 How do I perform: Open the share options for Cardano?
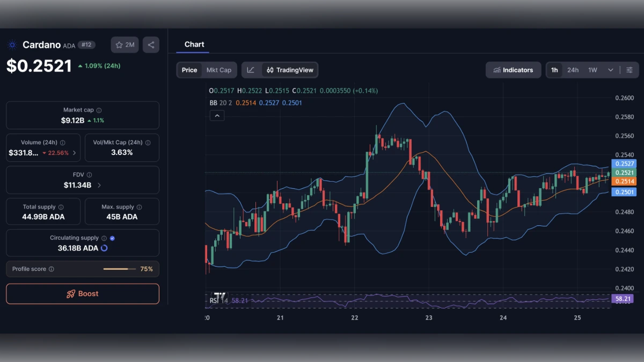click(x=151, y=45)
